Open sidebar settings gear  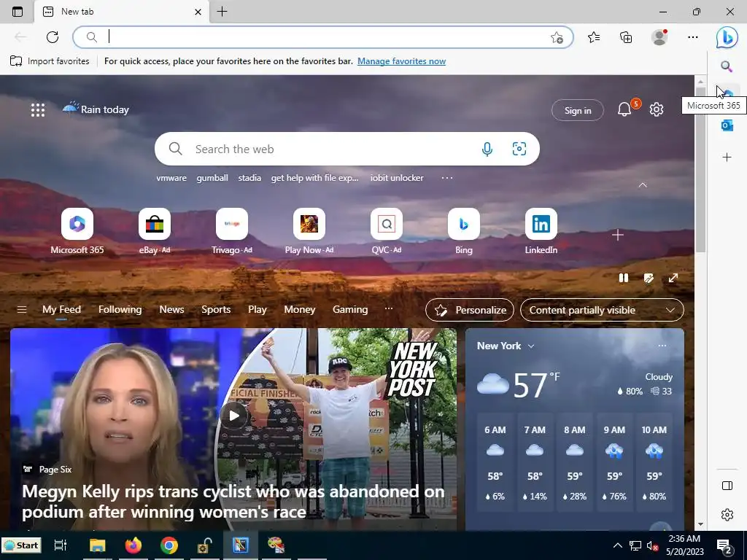tap(727, 515)
